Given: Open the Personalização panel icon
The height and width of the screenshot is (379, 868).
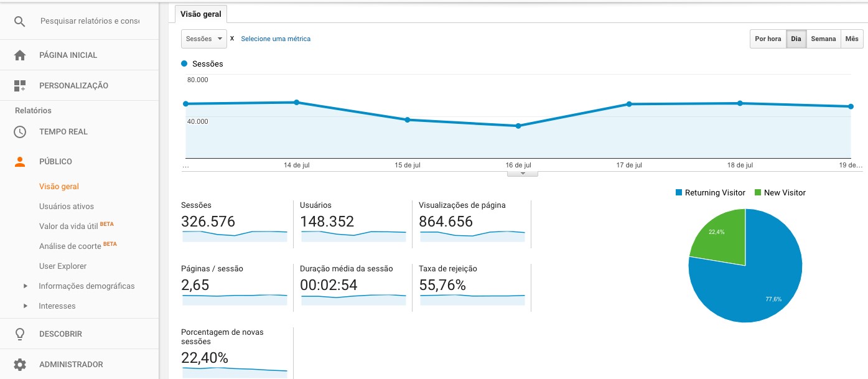Looking at the screenshot, I should tap(19, 85).
